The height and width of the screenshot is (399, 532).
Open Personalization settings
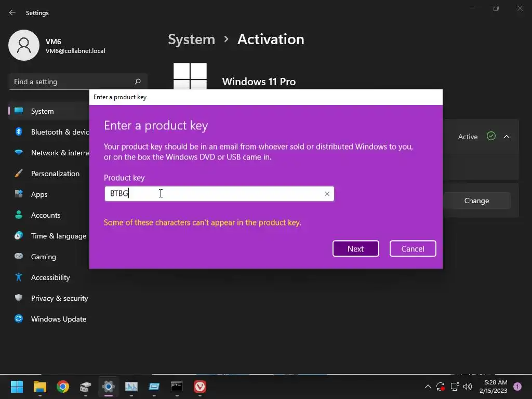coord(49,174)
